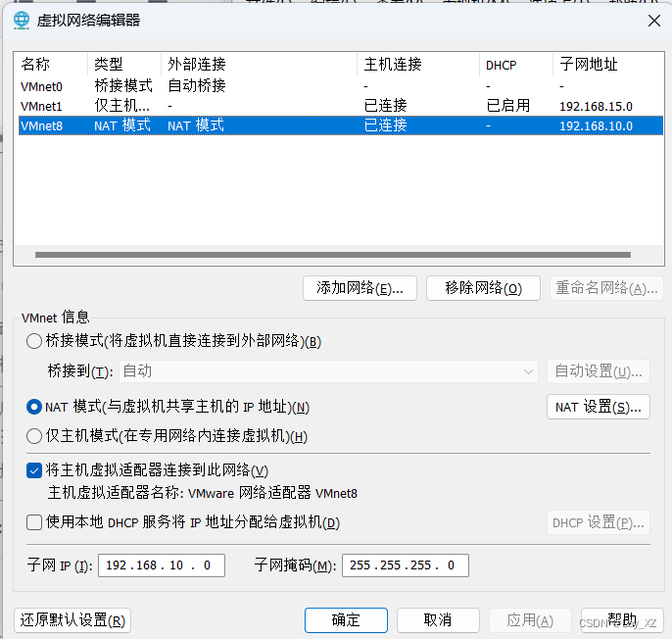Click 主机虚拟适配器名称 VMnet8 label

[x=202, y=493]
